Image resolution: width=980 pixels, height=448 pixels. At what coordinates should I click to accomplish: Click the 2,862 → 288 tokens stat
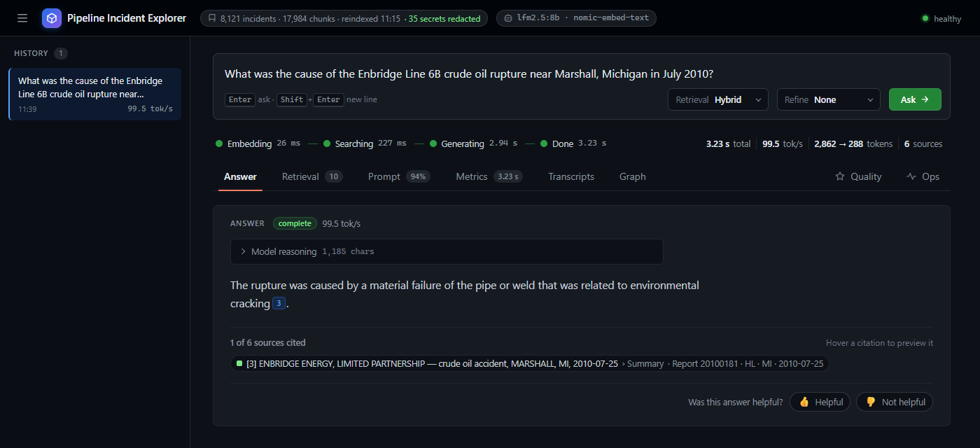(853, 143)
